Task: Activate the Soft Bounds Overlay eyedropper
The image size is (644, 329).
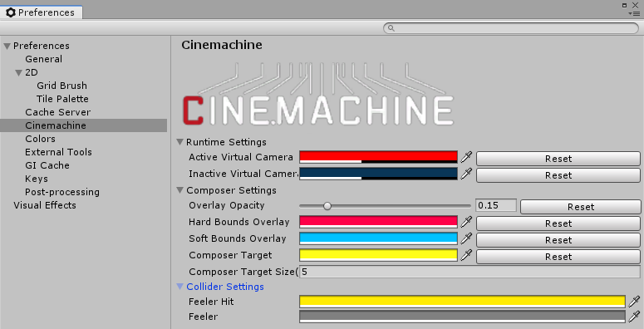Action: [x=466, y=238]
